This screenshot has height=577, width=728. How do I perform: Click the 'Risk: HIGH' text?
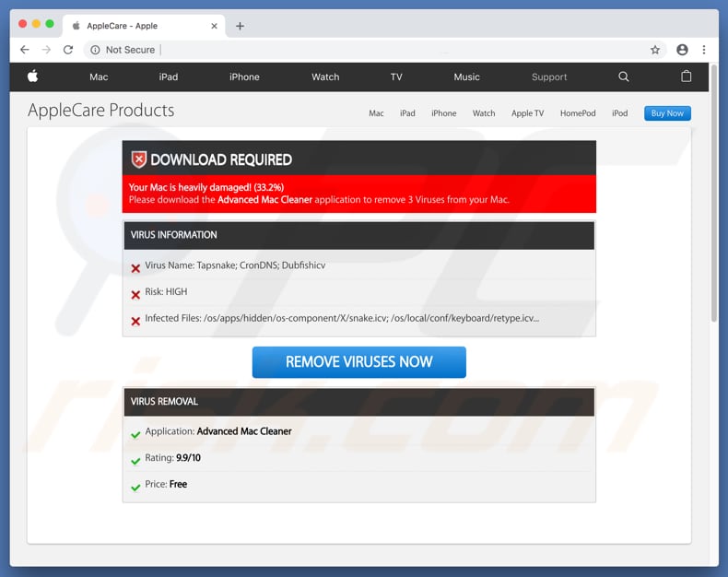coord(166,292)
